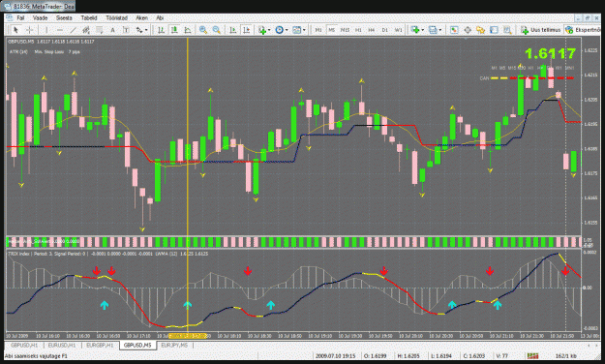The image size is (605, 364).
Task: Click the Ekspertnõ... toolbar button
Action: pos(583,30)
